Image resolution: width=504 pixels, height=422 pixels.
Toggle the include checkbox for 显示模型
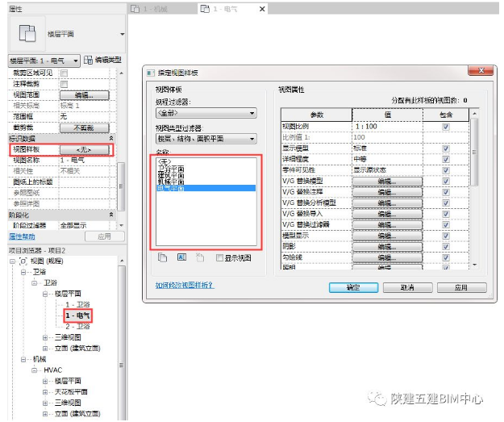[445, 148]
